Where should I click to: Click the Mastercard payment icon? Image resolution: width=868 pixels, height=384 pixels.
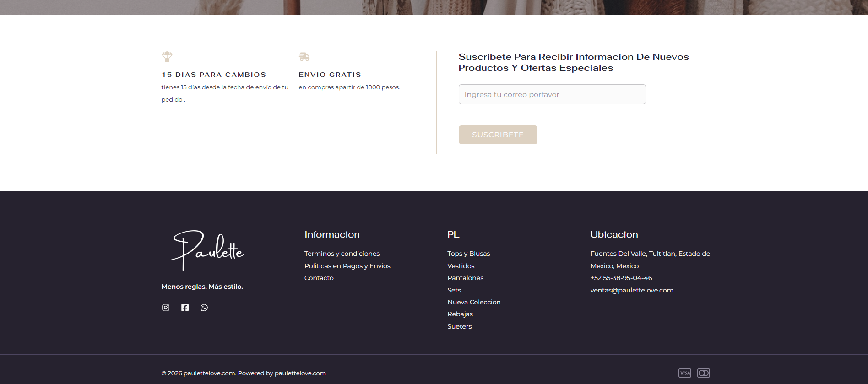click(704, 373)
